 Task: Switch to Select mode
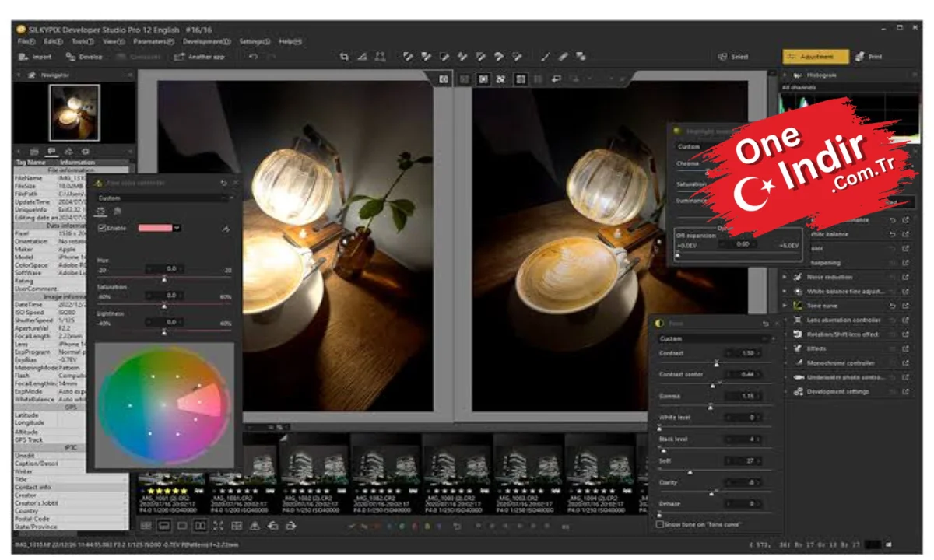pos(732,57)
